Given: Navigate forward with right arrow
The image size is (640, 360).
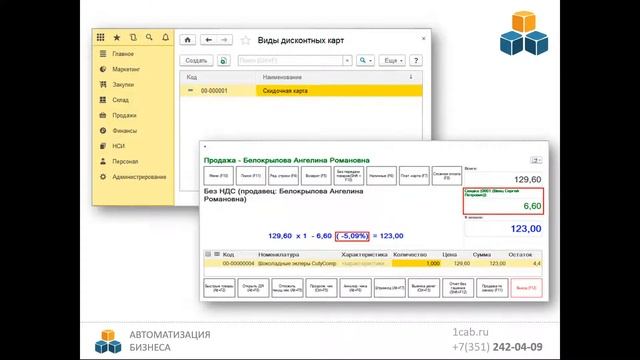Looking at the screenshot, I should coord(224,40).
